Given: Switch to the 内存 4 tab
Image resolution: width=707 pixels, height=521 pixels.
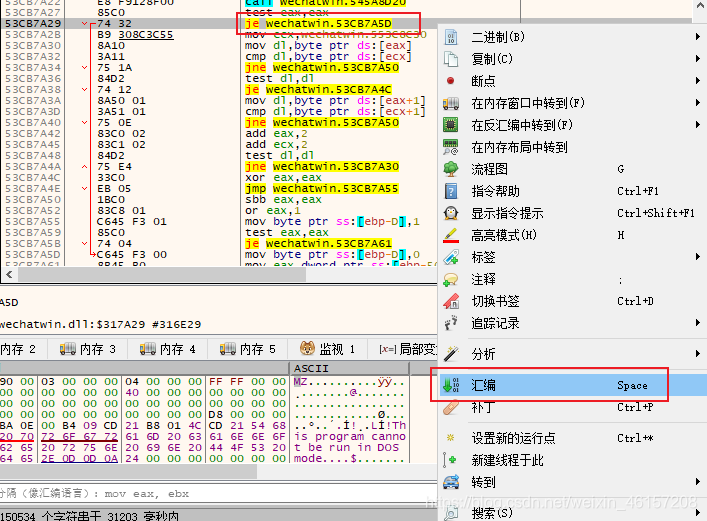Looking at the screenshot, I should point(167,349).
